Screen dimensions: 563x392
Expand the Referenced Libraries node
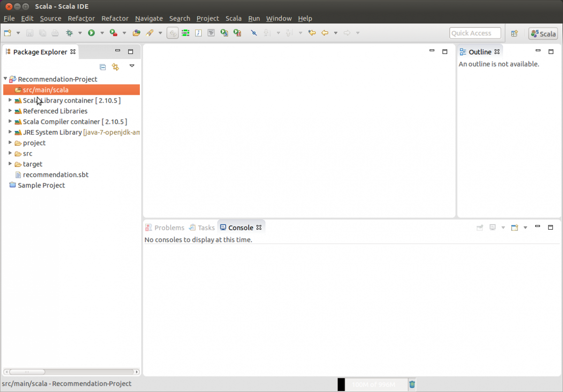(x=10, y=111)
